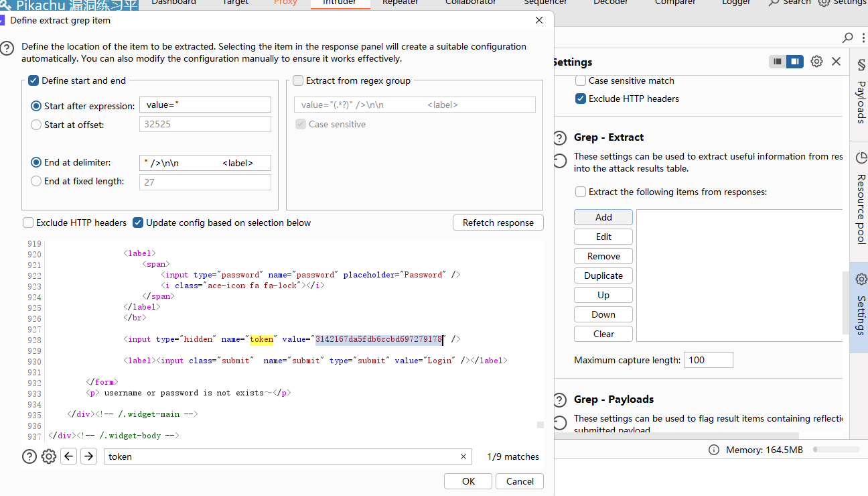Restore defaults icon for Grep - Extract
The image size is (868, 496).
coord(560,161)
